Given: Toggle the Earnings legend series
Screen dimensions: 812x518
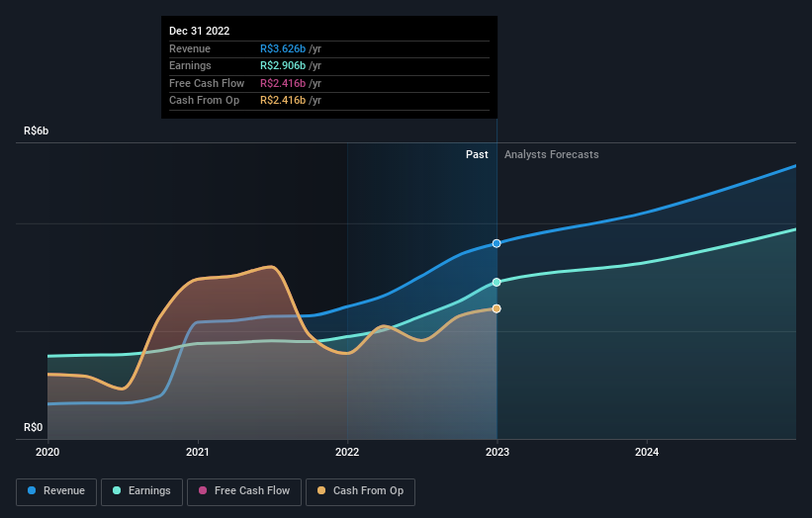Looking at the screenshot, I should [x=141, y=491].
